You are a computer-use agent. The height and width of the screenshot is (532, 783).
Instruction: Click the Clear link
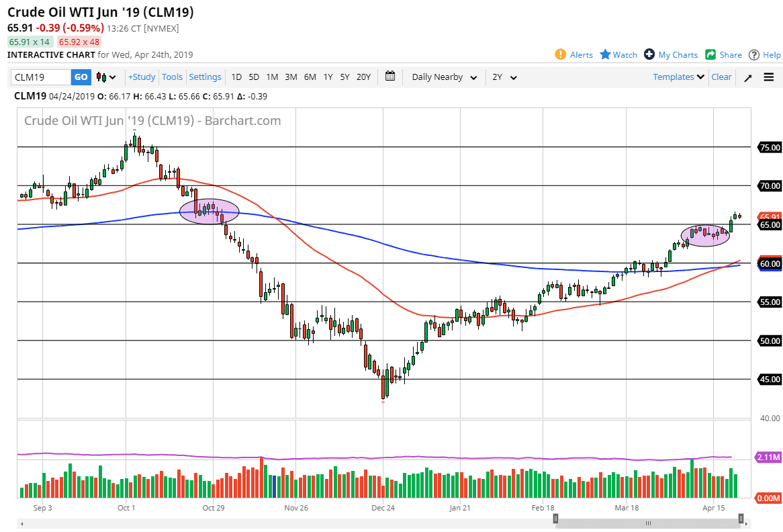(721, 77)
